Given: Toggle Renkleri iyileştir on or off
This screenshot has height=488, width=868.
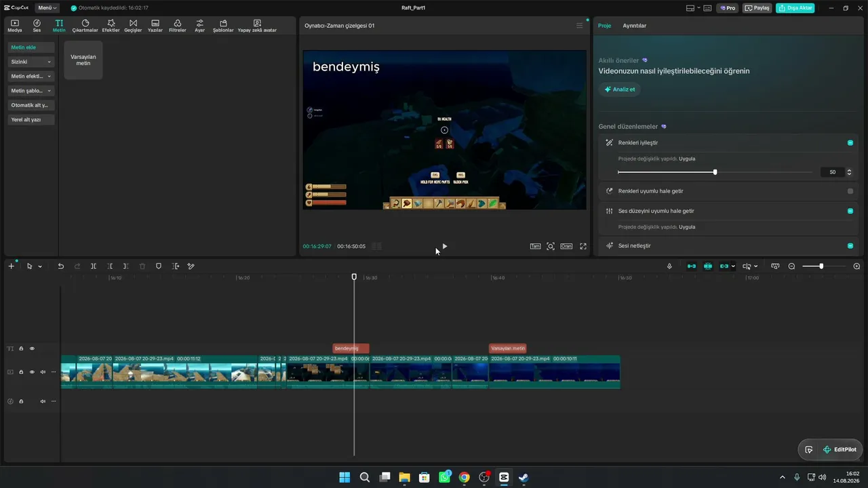Looking at the screenshot, I should tap(850, 143).
